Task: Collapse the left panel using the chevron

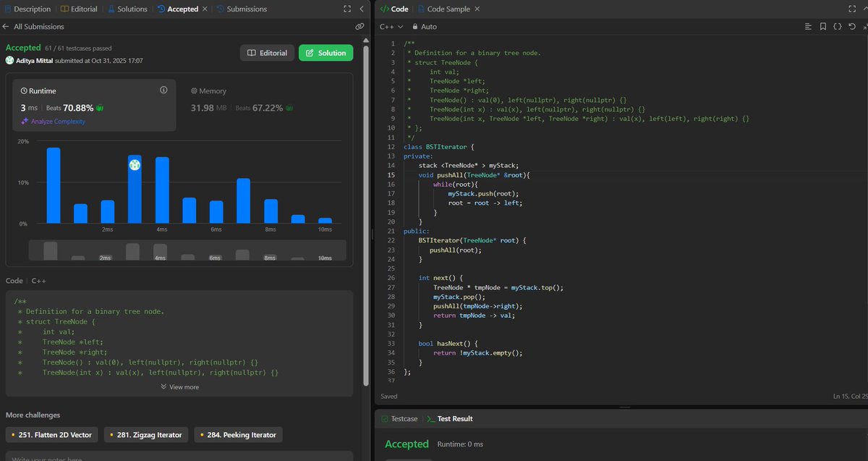Action: (361, 9)
